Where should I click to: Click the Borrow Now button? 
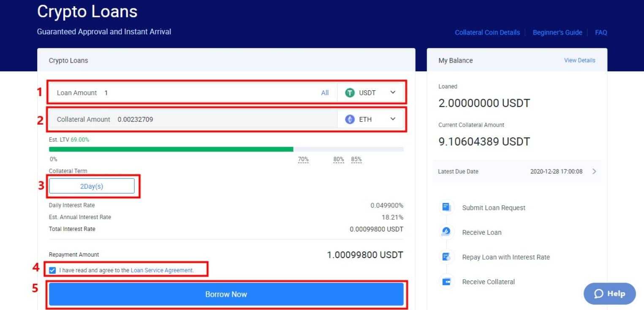[x=226, y=294]
